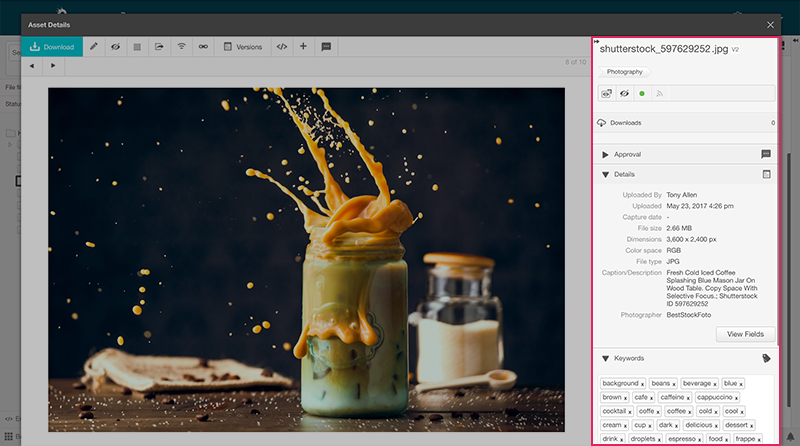The width and height of the screenshot is (800, 446).
Task: Close the Asset Details dialog
Action: (770, 24)
